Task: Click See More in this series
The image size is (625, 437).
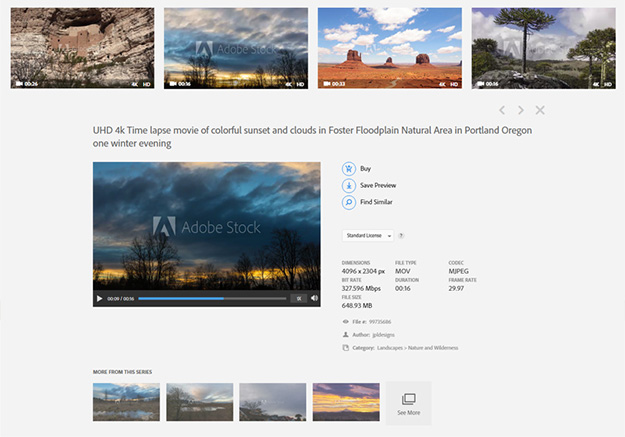Action: click(x=408, y=402)
